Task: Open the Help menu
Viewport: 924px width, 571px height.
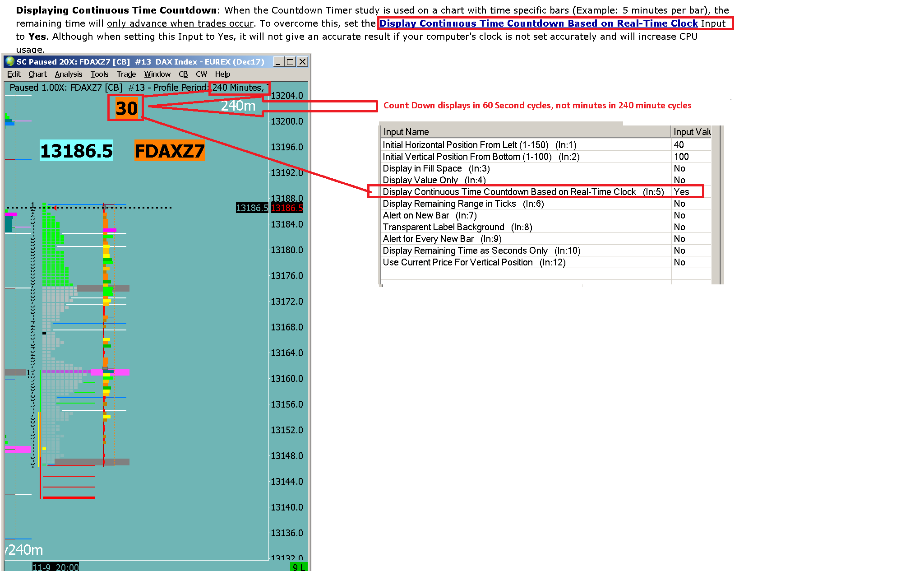Action: [222, 74]
